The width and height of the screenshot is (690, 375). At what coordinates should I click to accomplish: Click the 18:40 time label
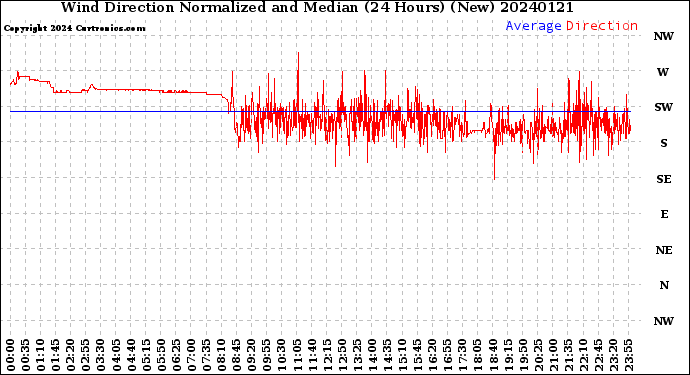pyautogui.click(x=493, y=355)
